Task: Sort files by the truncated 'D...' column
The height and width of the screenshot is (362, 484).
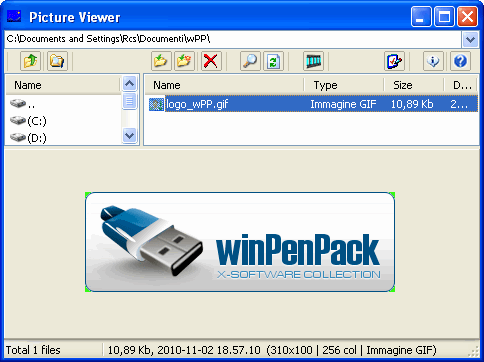Action: tap(461, 85)
